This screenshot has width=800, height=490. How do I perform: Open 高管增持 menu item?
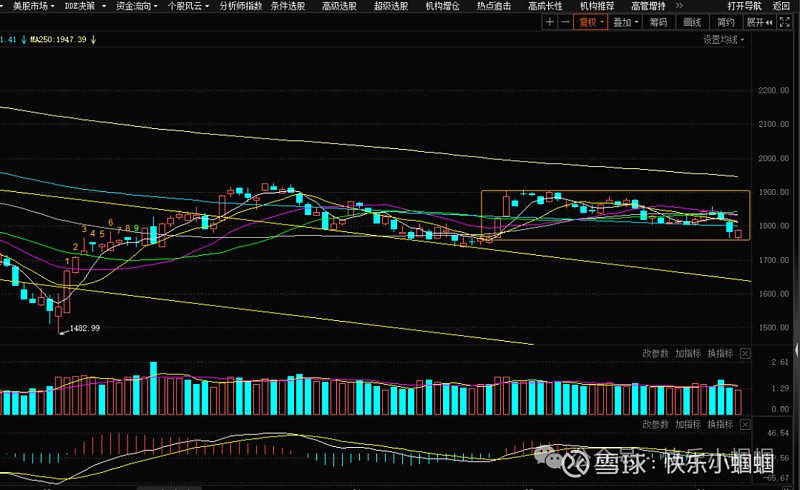[x=648, y=6]
